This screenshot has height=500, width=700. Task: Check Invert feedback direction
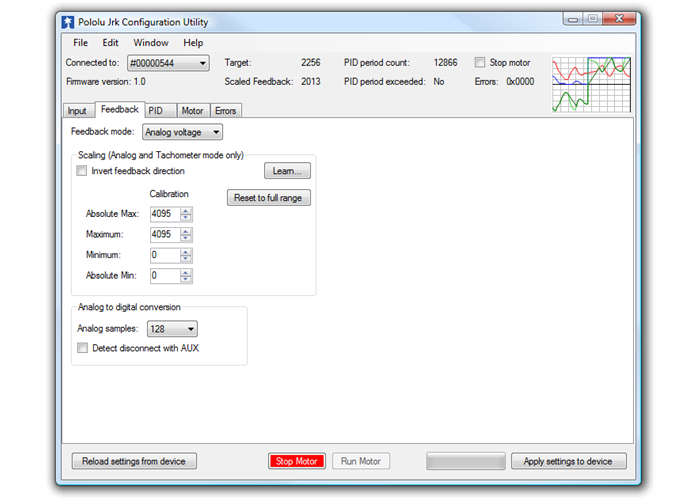click(x=82, y=171)
